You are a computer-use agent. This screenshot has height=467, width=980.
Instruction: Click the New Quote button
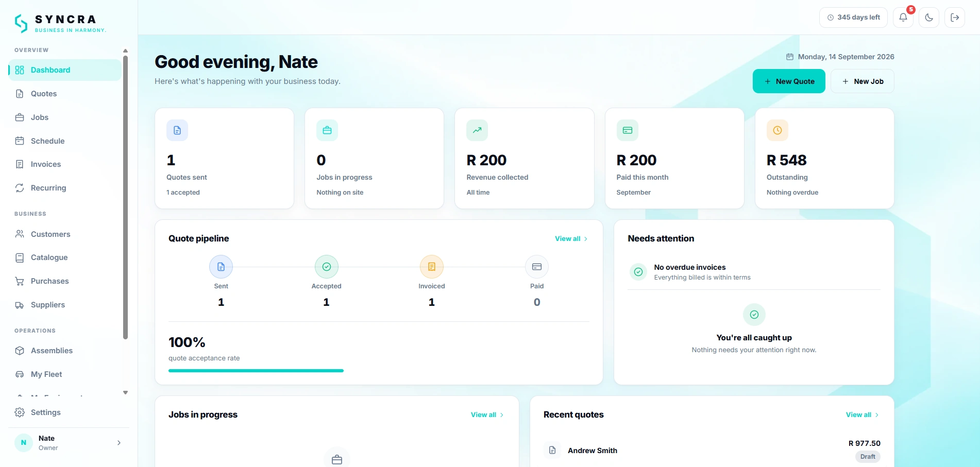tap(789, 81)
